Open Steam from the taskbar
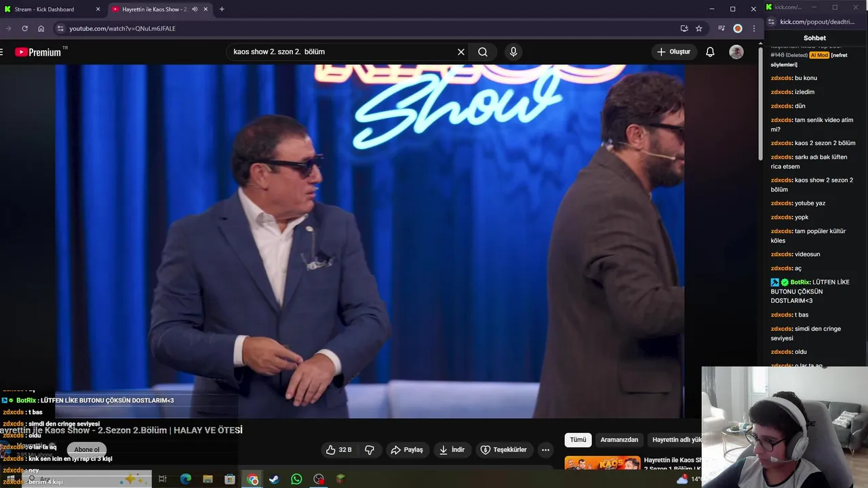Image resolution: width=868 pixels, height=488 pixels. tap(274, 479)
